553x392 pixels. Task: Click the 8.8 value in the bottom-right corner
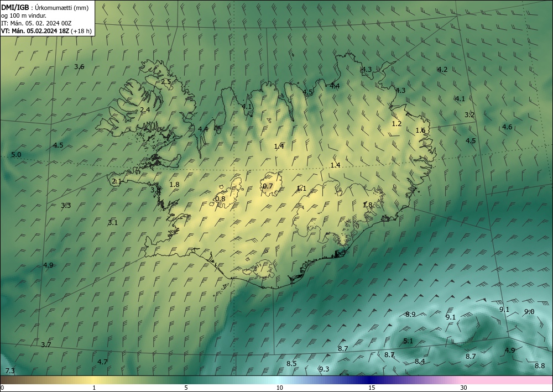[x=540, y=365]
